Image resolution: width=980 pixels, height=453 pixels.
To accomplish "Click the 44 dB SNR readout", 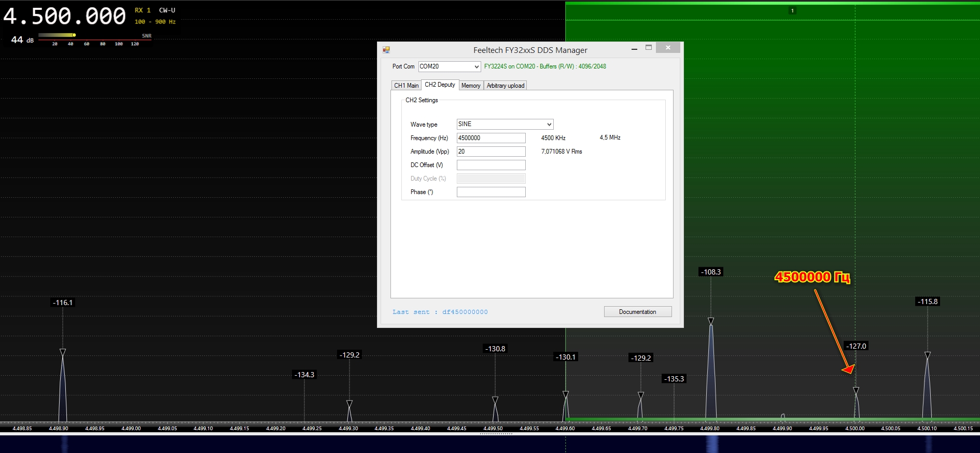I will pyautogui.click(x=22, y=40).
